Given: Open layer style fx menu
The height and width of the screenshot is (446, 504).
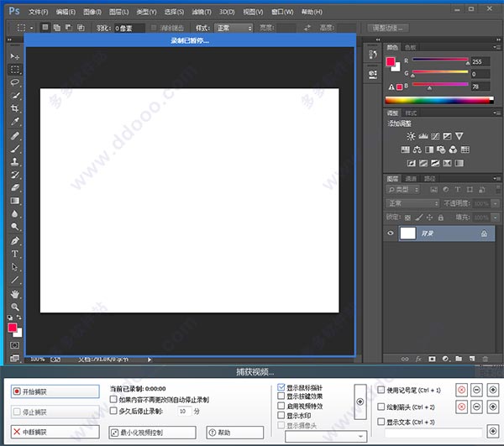Looking at the screenshot, I should point(418,359).
